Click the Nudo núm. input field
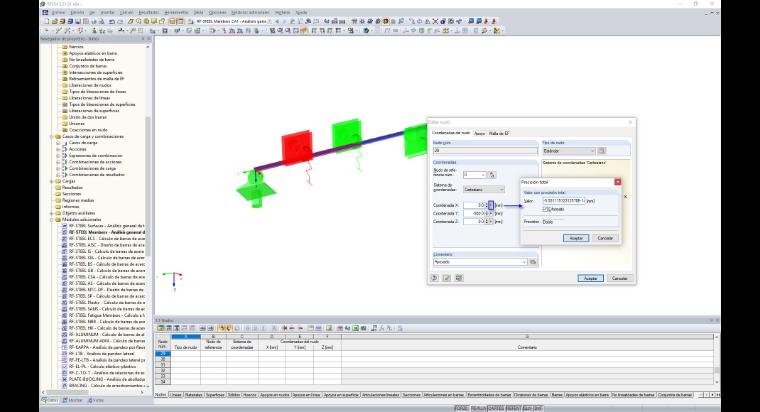The width and height of the screenshot is (760, 412). pyautogui.click(x=485, y=151)
